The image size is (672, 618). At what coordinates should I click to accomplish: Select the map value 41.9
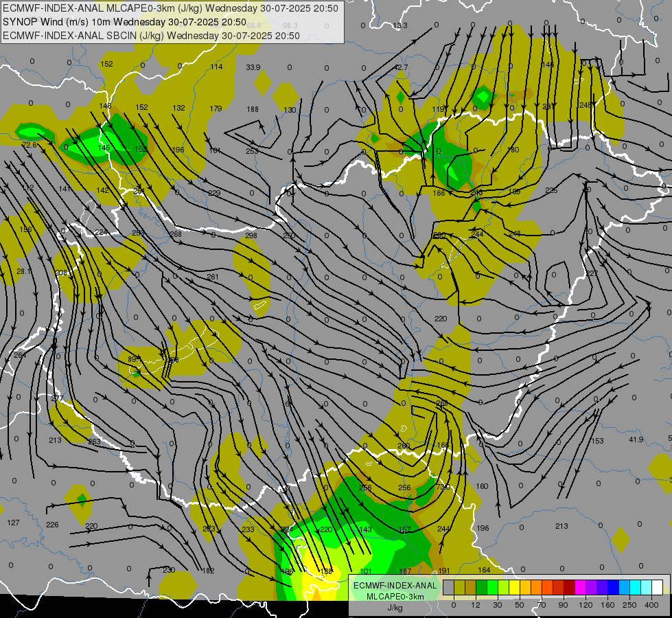636,439
